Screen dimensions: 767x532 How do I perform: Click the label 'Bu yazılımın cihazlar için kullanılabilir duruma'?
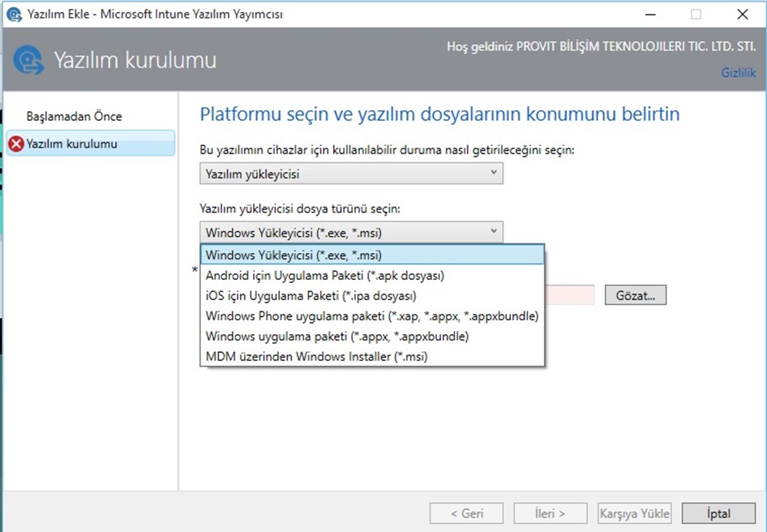tap(387, 150)
